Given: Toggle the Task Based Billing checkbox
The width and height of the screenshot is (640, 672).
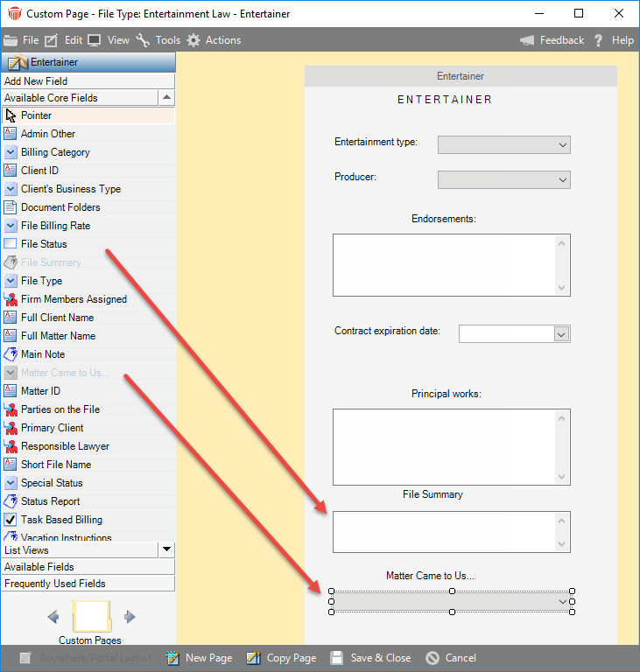Looking at the screenshot, I should tap(11, 520).
